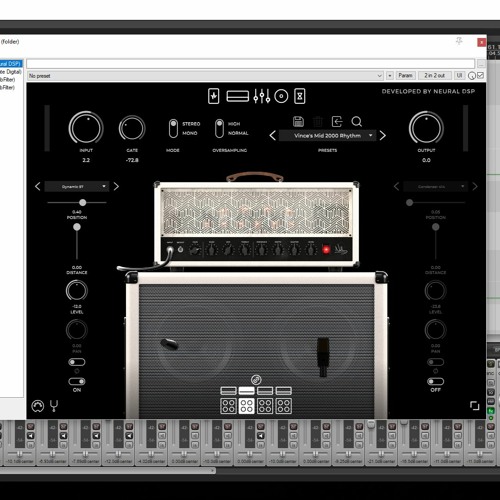Click the Param button
Viewport: 500px width, 500px height.
click(405, 76)
